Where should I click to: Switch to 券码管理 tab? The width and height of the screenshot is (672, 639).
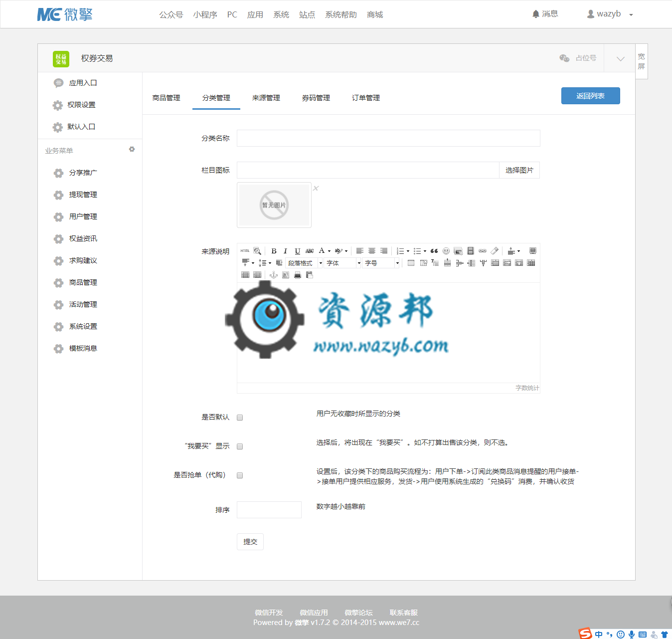(316, 98)
